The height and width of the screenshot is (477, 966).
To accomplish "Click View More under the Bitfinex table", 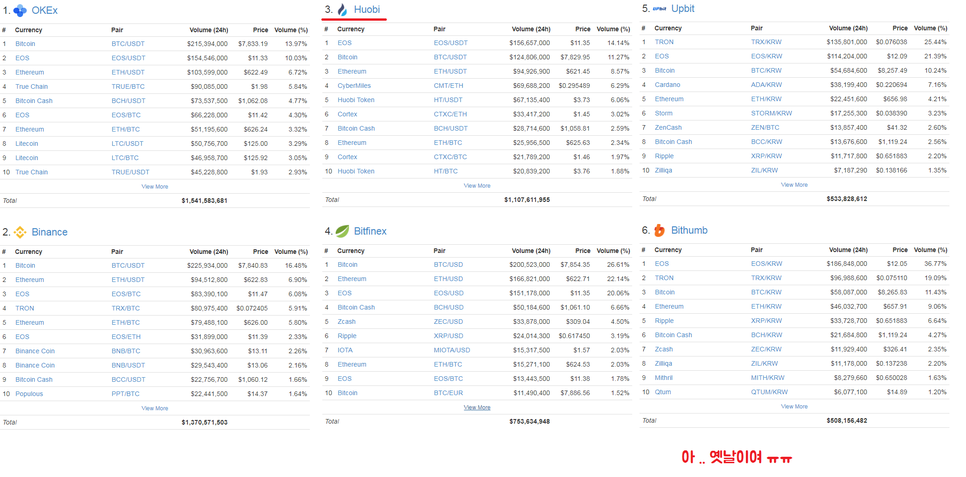I will point(477,407).
